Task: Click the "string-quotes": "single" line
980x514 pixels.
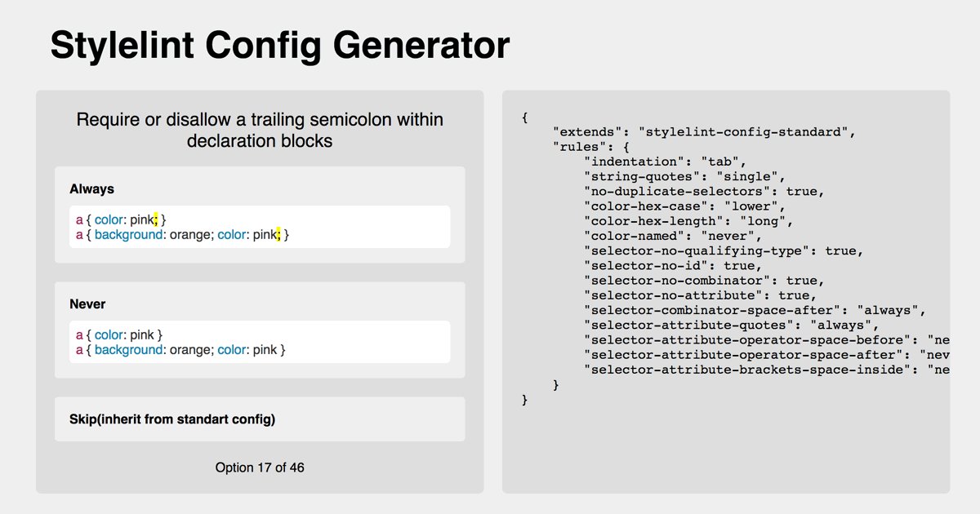Action: coord(684,176)
